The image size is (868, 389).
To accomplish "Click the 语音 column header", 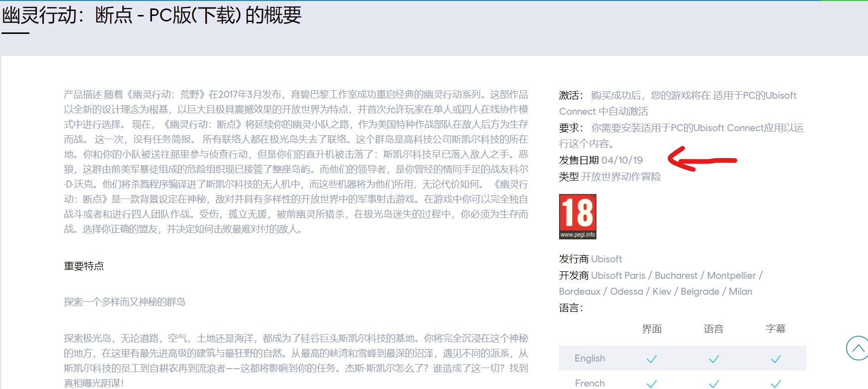I will 714,329.
